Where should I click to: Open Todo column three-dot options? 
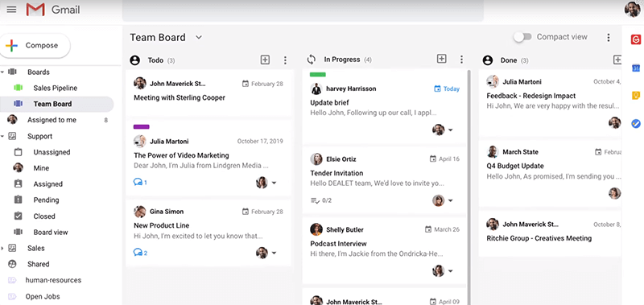(285, 60)
